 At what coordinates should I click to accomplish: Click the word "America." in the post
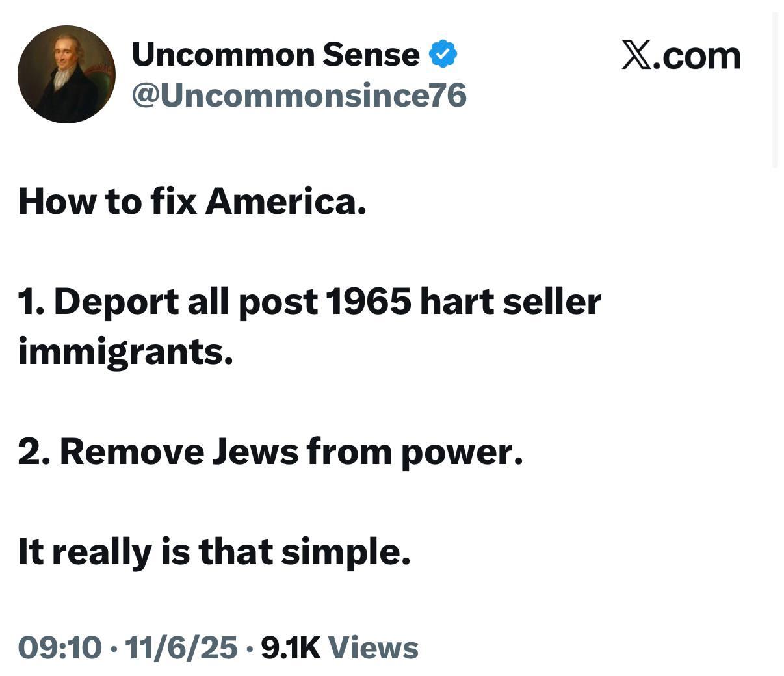(x=286, y=201)
